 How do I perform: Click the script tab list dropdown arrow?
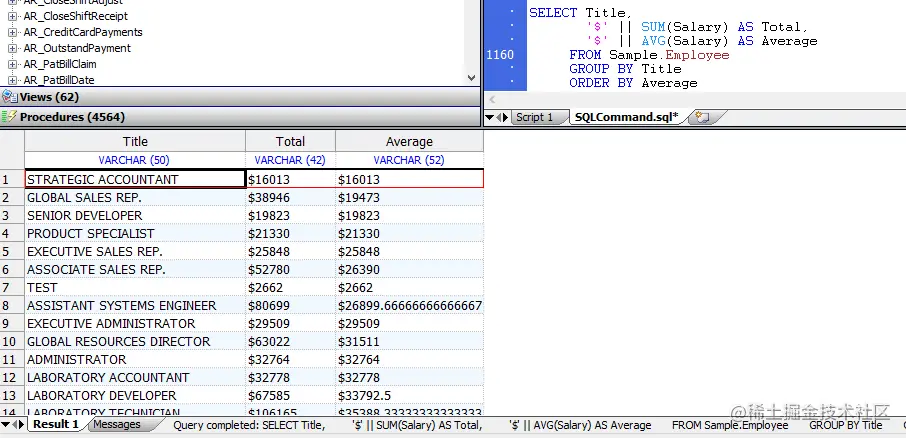click(489, 117)
